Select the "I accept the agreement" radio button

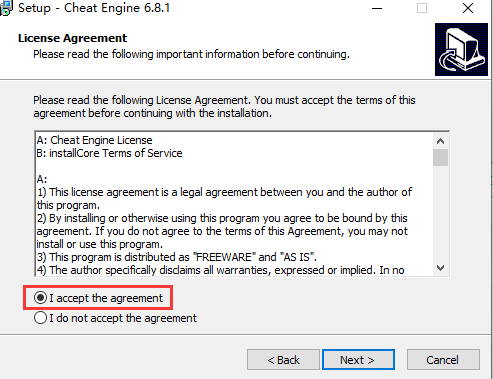[x=40, y=298]
